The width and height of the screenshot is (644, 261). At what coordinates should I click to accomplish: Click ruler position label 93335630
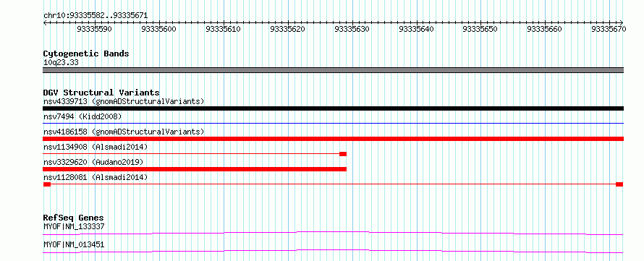352,29
